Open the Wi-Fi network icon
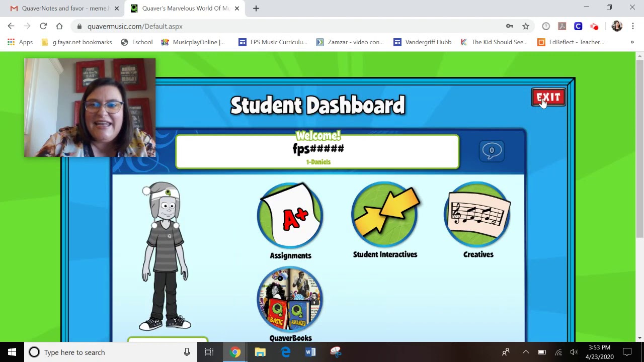644x362 pixels. (558, 352)
